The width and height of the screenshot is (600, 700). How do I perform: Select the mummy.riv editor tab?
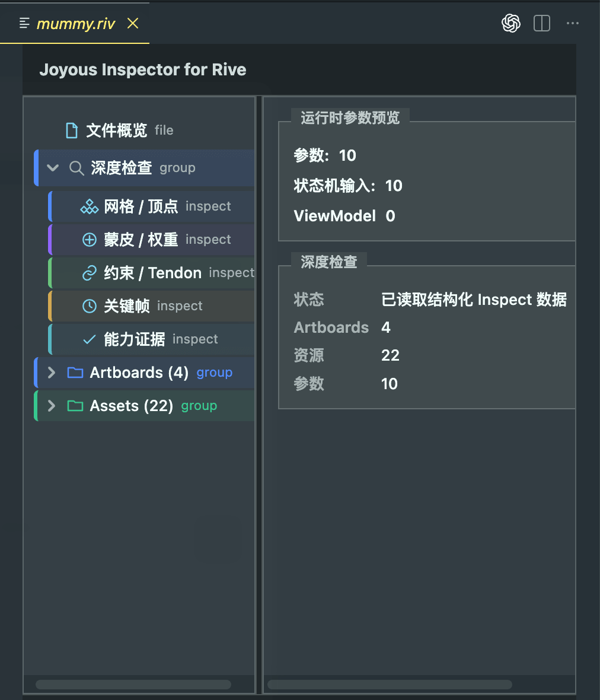coord(75,23)
